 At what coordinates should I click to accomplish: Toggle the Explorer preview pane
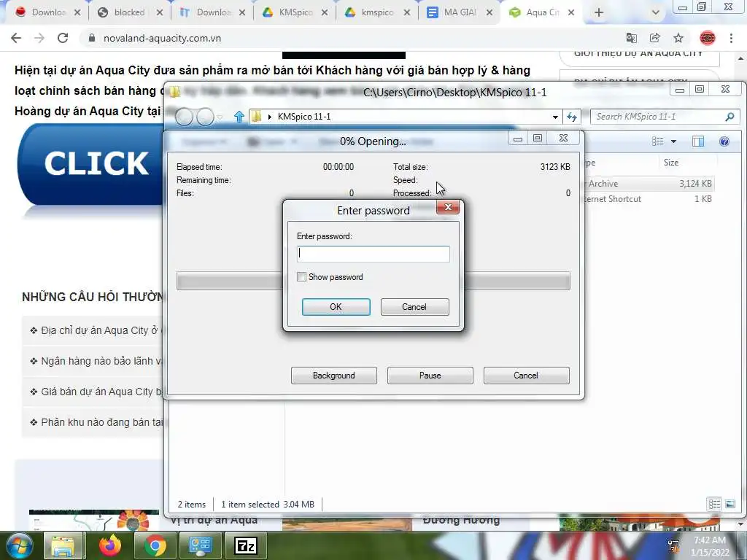698,141
